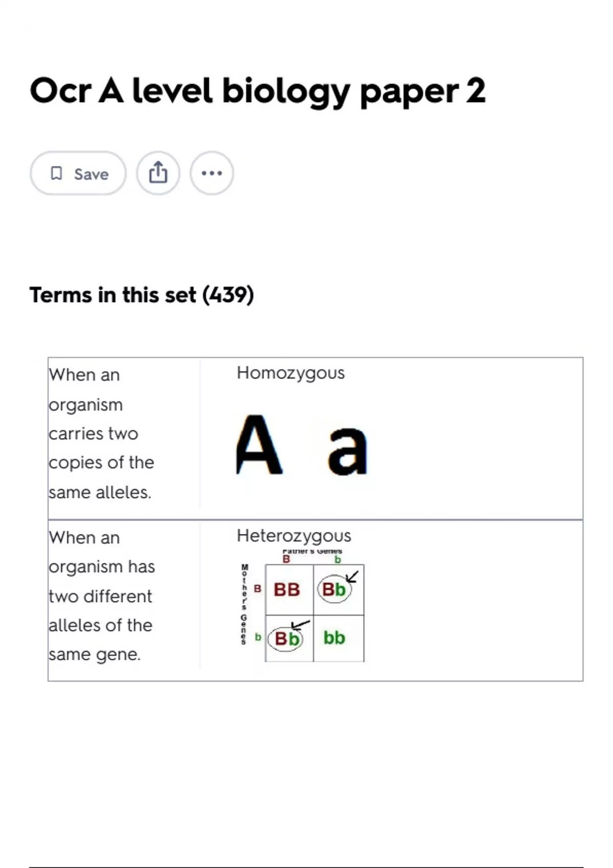The image size is (613, 868).
Task: Click the "BB" cell in the Punnett square
Action: [x=287, y=590]
